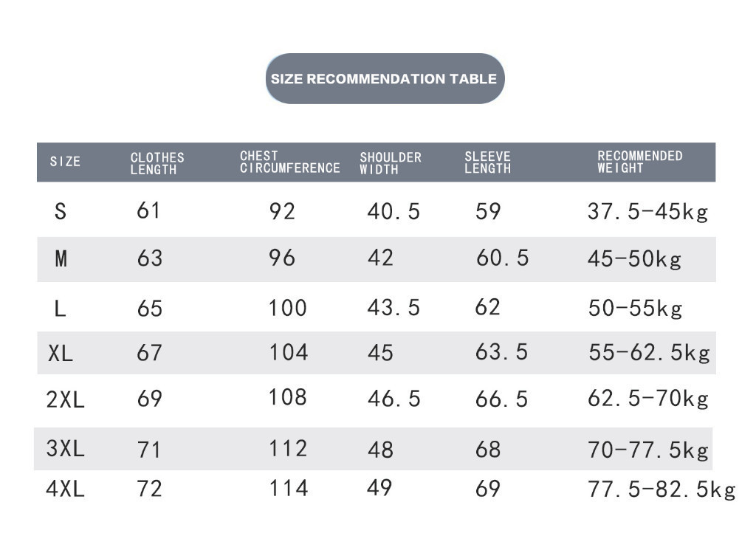Click the Recommended Weight header
The height and width of the screenshot is (536, 756).
tap(639, 162)
